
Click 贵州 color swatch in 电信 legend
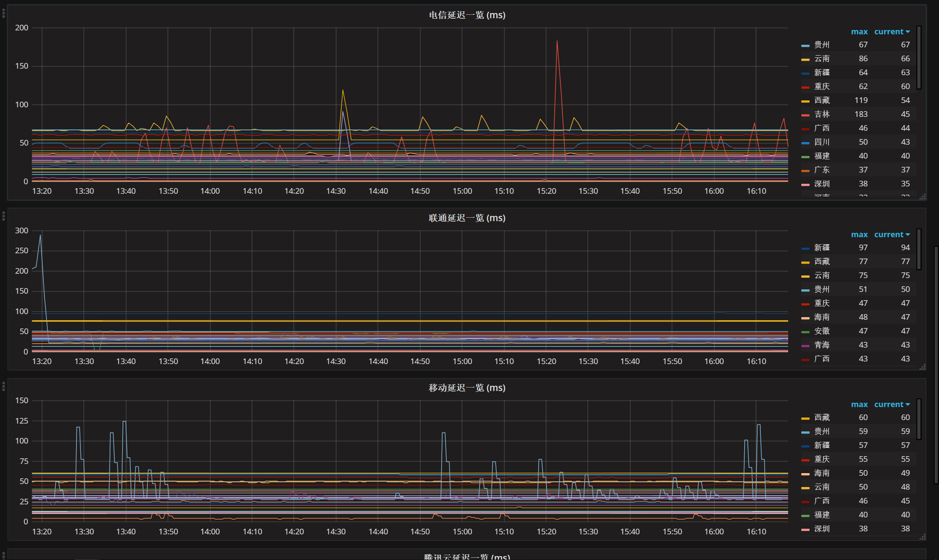pyautogui.click(x=805, y=45)
